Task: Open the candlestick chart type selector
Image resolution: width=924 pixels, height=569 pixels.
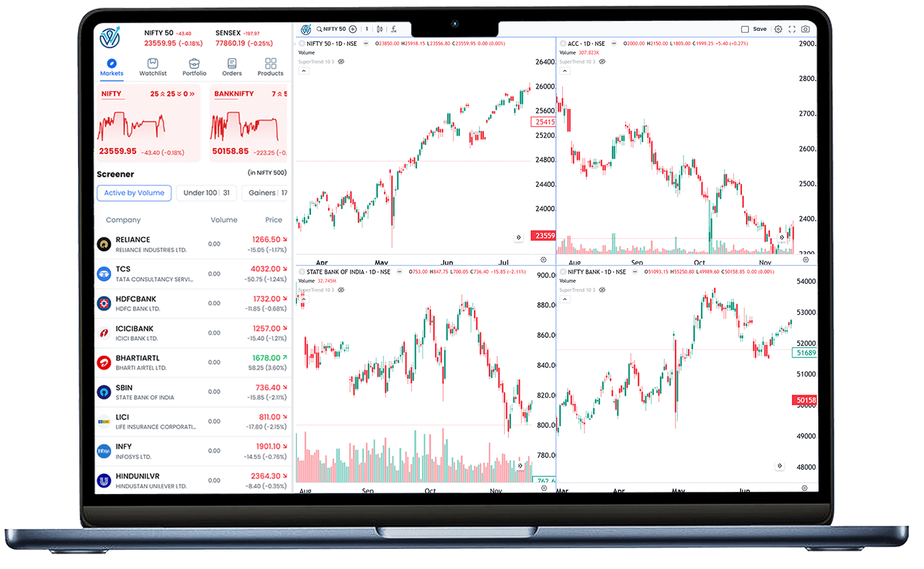Action: pyautogui.click(x=380, y=29)
